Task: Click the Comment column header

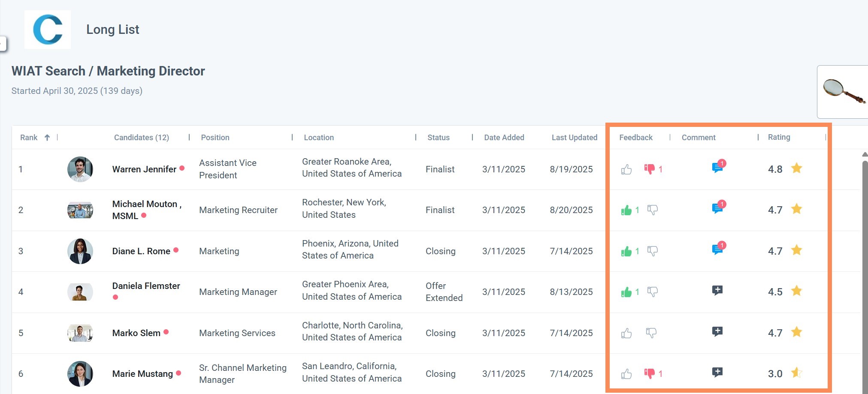Action: click(x=699, y=138)
